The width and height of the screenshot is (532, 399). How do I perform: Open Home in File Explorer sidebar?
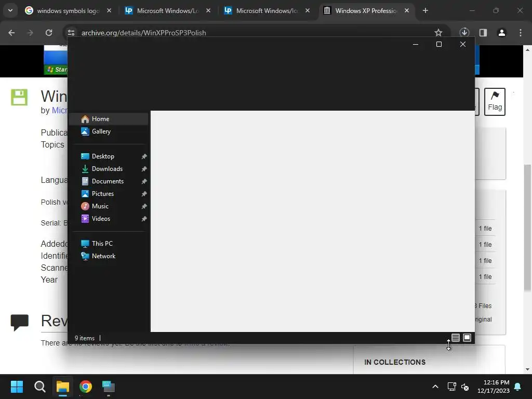click(108, 119)
